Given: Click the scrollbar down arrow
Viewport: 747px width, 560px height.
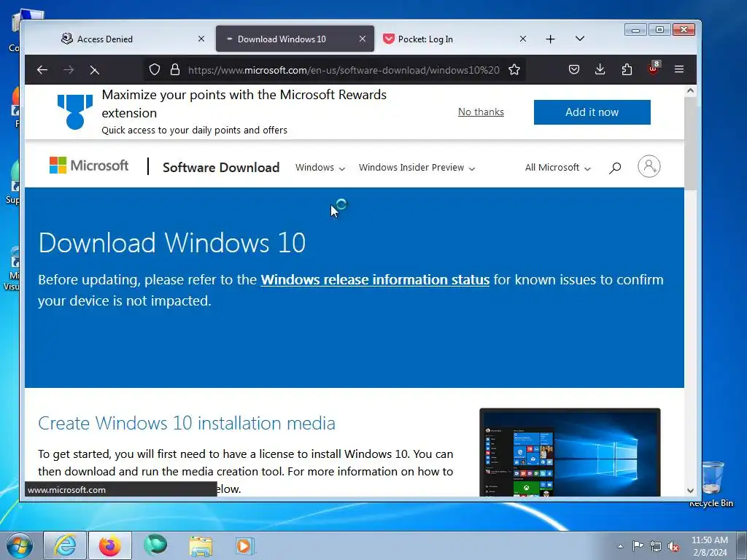Looking at the screenshot, I should tap(690, 490).
